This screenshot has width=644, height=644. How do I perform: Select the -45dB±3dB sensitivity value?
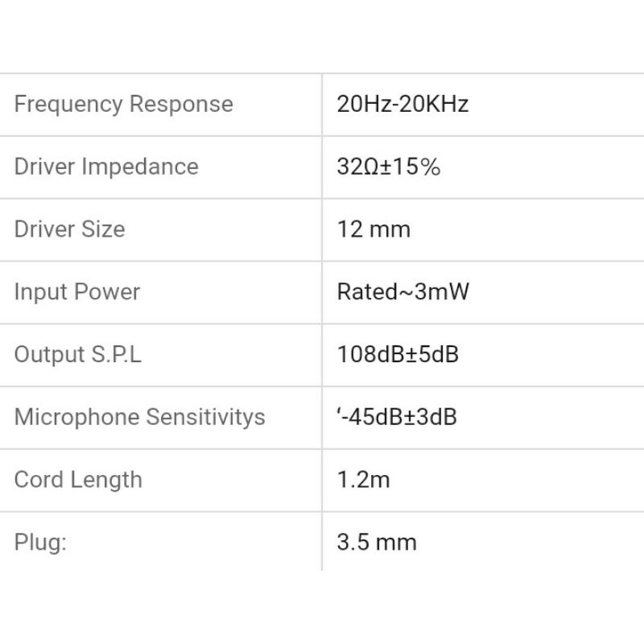(x=397, y=417)
